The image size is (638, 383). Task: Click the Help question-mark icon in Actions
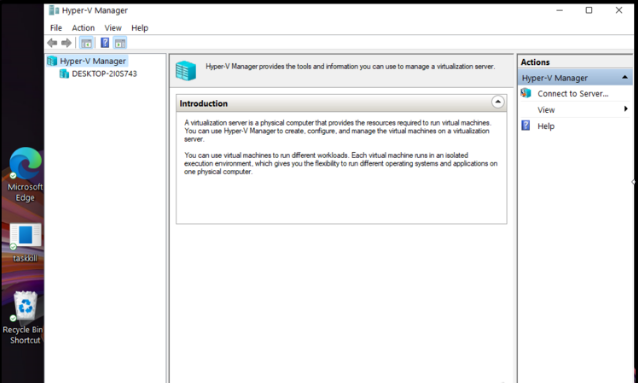pyautogui.click(x=526, y=125)
